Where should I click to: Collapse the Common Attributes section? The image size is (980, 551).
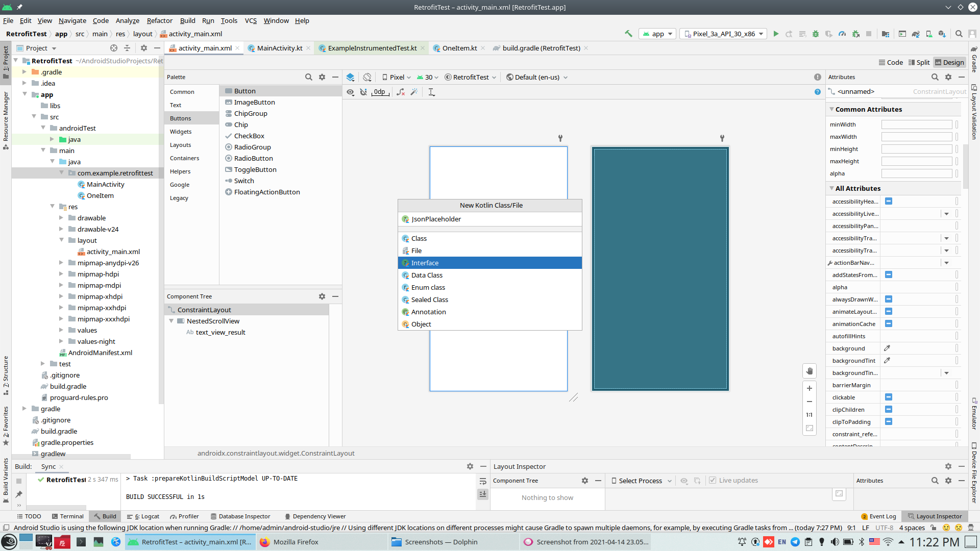pyautogui.click(x=832, y=109)
